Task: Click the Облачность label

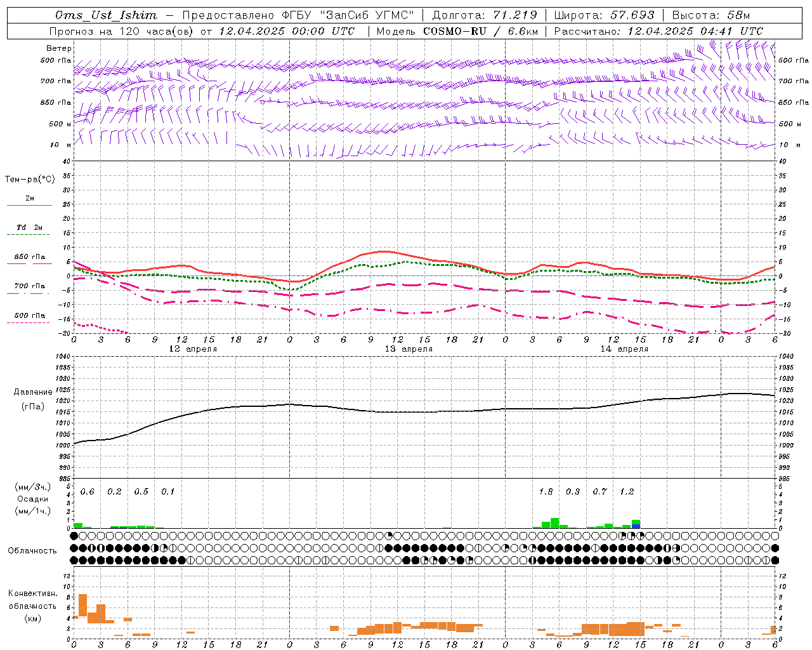Action: click(32, 550)
